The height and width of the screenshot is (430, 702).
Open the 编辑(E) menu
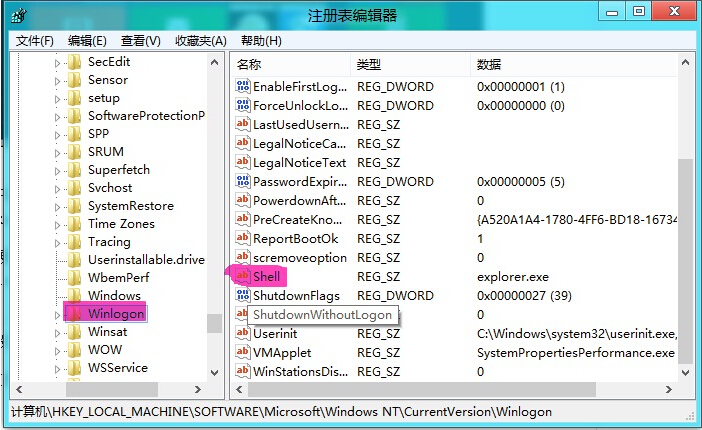coord(87,41)
